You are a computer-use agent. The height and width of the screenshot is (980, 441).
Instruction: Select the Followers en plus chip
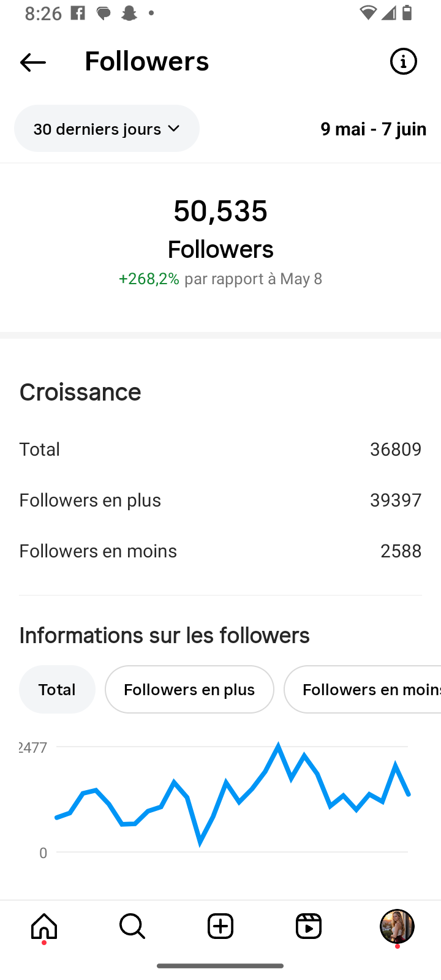[189, 689]
